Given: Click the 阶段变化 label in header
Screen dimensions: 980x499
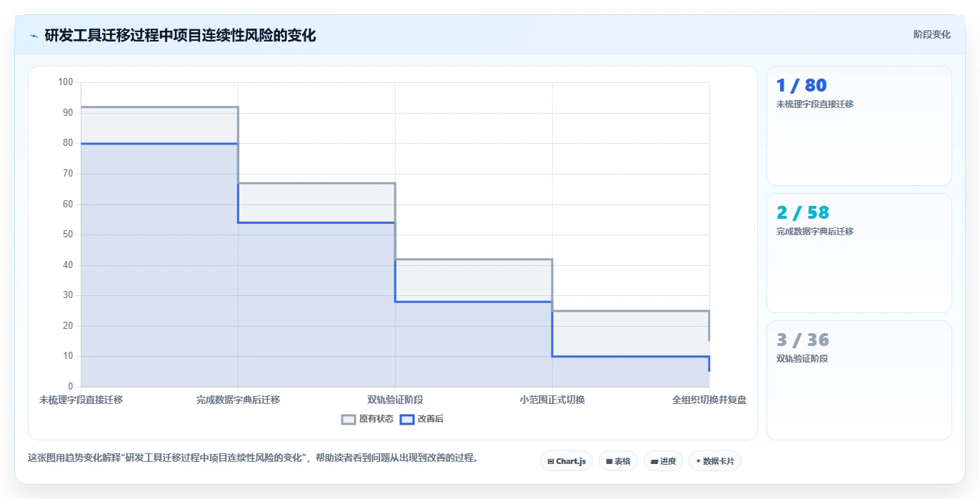Looking at the screenshot, I should pyautogui.click(x=932, y=34).
